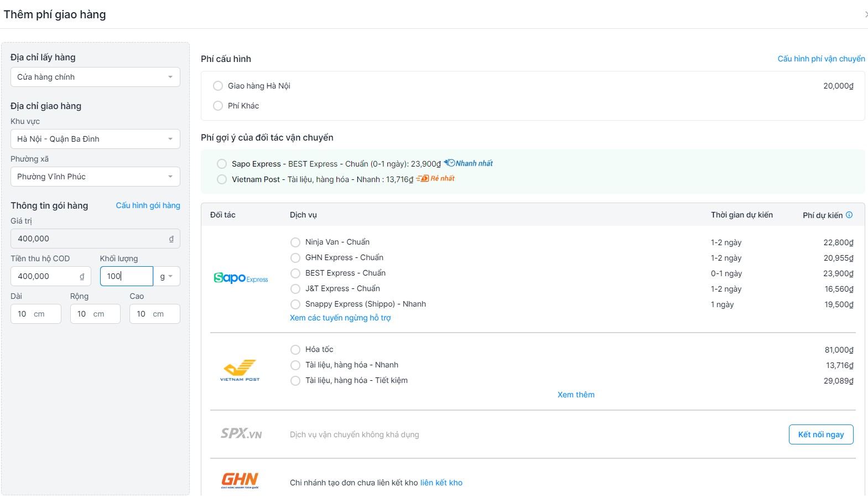This screenshot has width=868, height=497.
Task: Choose Ninja Van - Chuẩn service
Action: [295, 242]
